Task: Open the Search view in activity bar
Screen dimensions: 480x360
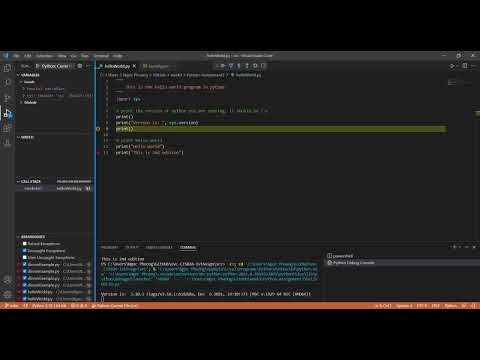Action: [x=7, y=82]
